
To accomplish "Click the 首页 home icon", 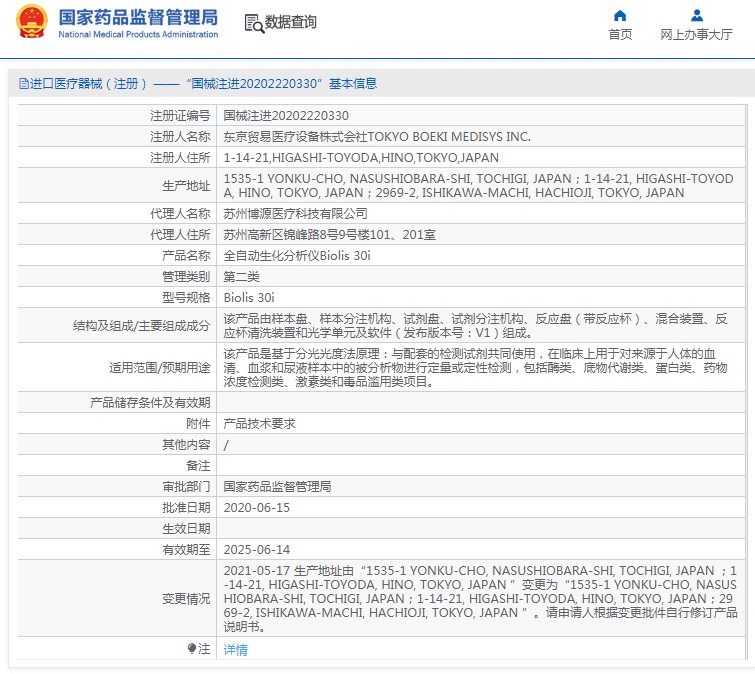I will tap(620, 16).
